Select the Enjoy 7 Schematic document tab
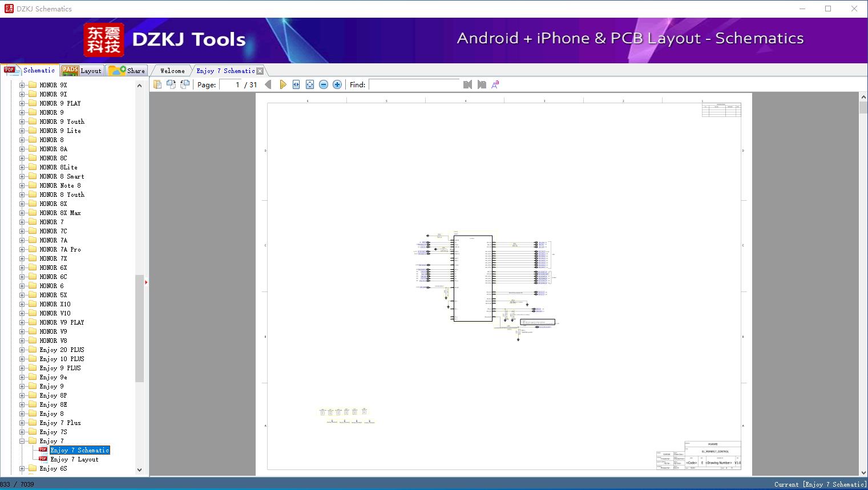Viewport: 868px width, 490px height. [225, 71]
